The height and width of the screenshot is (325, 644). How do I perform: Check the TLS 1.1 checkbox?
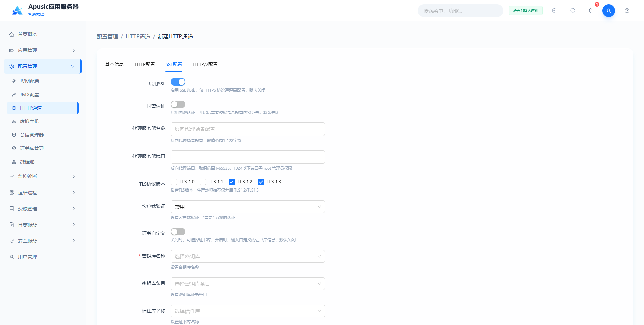[203, 182]
